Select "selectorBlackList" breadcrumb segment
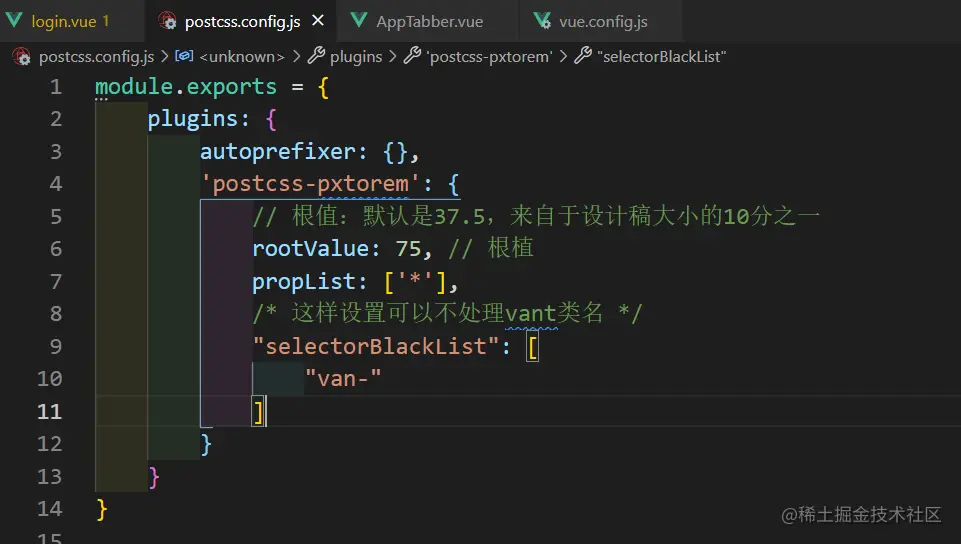Screen dimensions: 961x544 coord(661,56)
